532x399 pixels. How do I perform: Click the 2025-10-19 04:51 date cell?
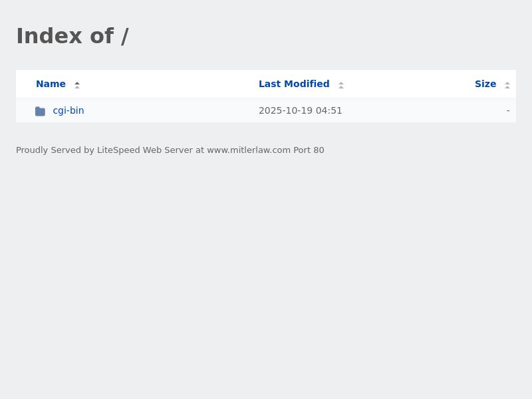(x=301, y=110)
